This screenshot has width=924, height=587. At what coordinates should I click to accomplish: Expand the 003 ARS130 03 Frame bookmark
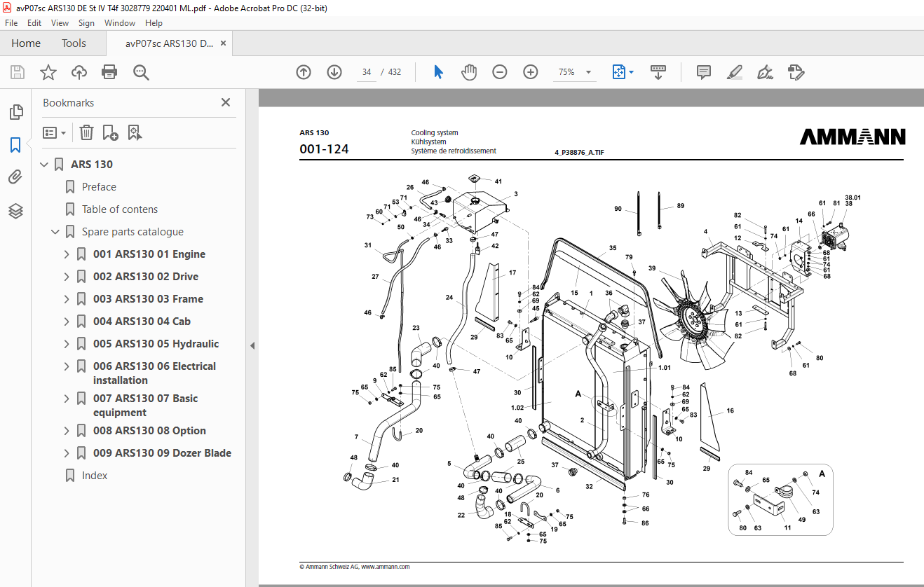click(x=67, y=299)
